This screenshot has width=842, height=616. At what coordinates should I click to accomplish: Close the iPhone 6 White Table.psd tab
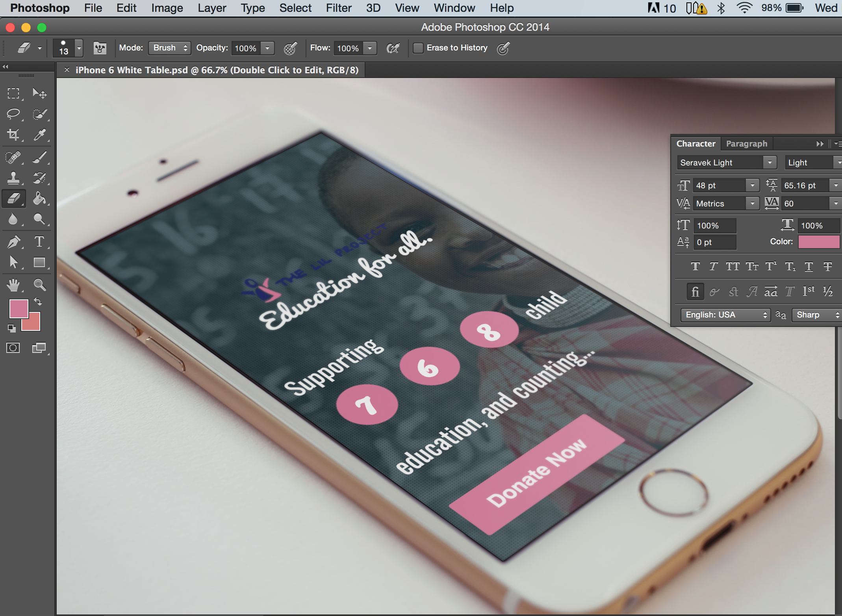pyautogui.click(x=67, y=70)
